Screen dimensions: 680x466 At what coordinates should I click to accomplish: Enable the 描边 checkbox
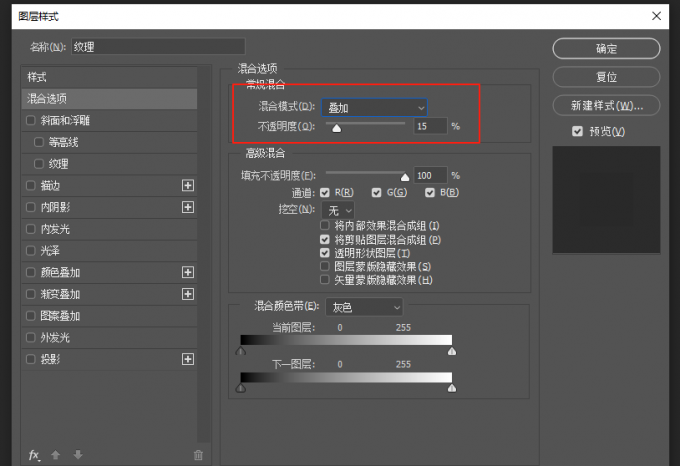point(31,185)
